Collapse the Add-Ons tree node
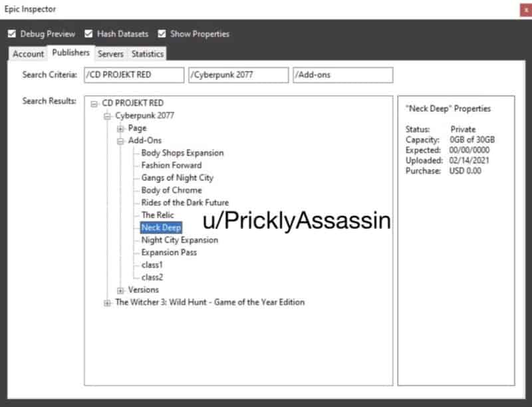532x407 pixels. point(120,141)
